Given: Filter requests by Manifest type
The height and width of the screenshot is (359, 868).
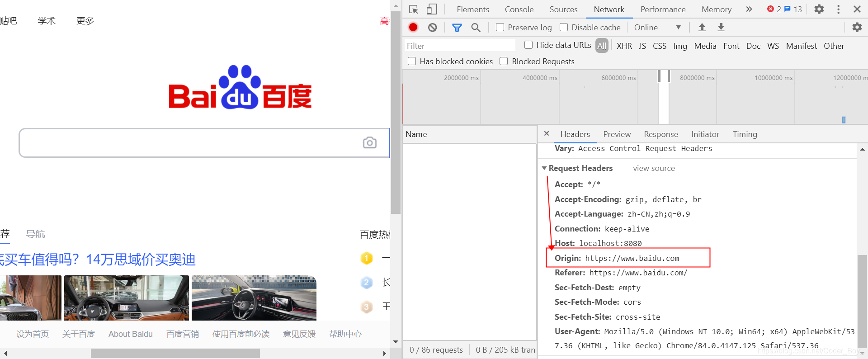Looking at the screenshot, I should (802, 46).
